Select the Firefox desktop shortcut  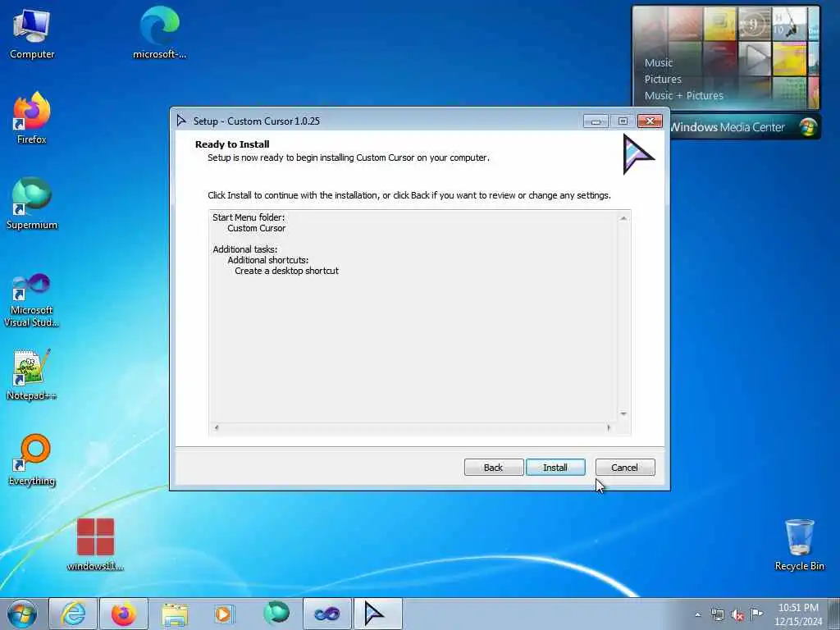tap(32, 118)
